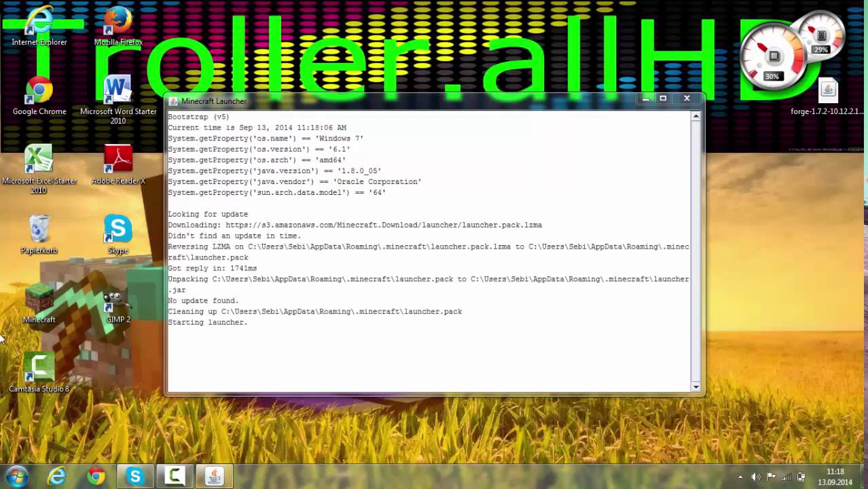Select the Microsoft Excel Starter 2010 icon

pos(39,170)
